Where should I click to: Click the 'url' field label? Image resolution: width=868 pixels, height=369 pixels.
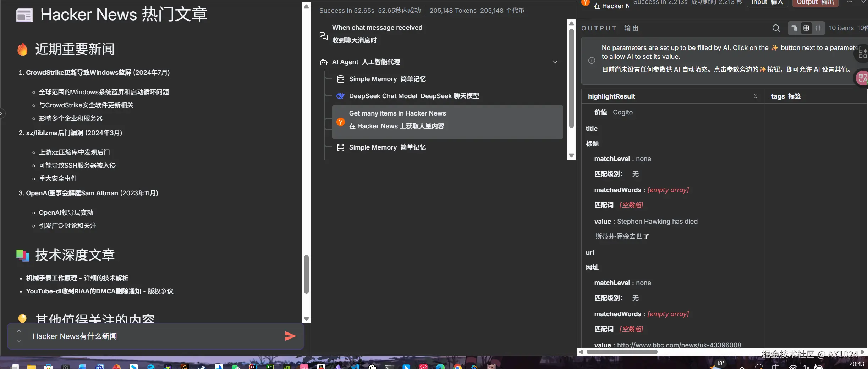590,253
